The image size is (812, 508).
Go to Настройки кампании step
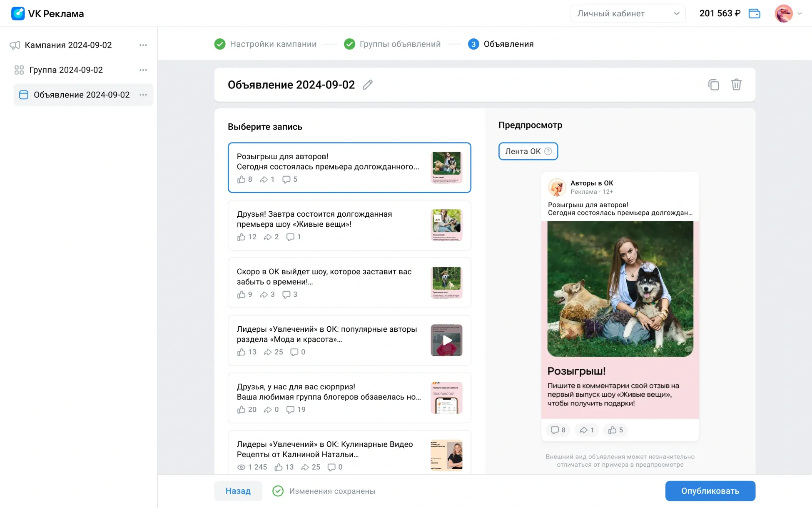pyautogui.click(x=273, y=44)
